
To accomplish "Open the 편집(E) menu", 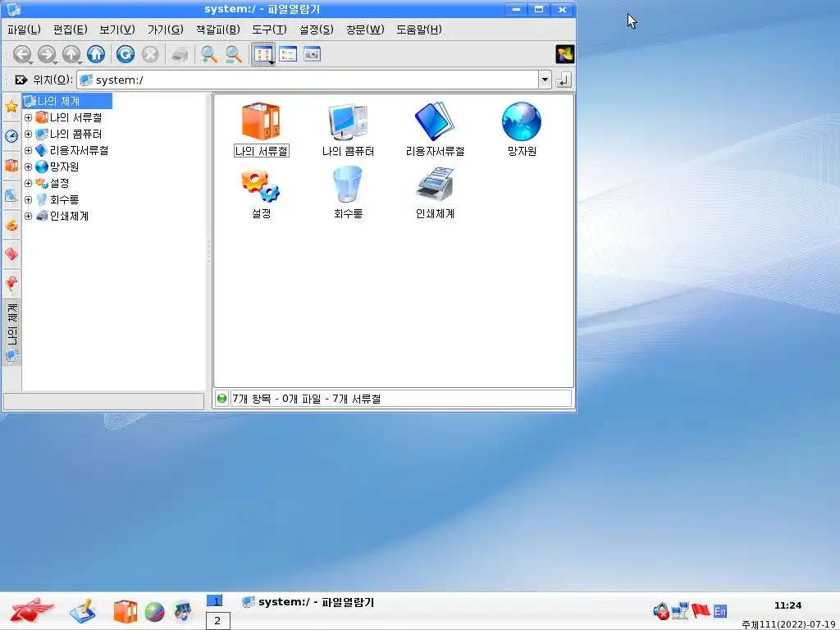I will 71,30.
